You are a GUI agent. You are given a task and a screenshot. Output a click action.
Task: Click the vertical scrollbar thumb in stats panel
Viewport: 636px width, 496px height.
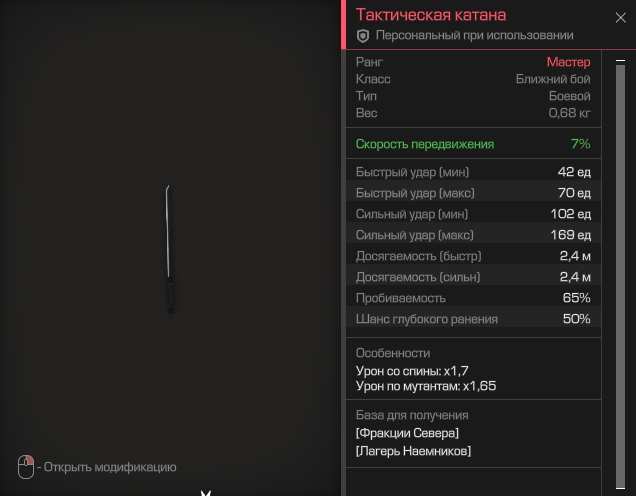620,275
